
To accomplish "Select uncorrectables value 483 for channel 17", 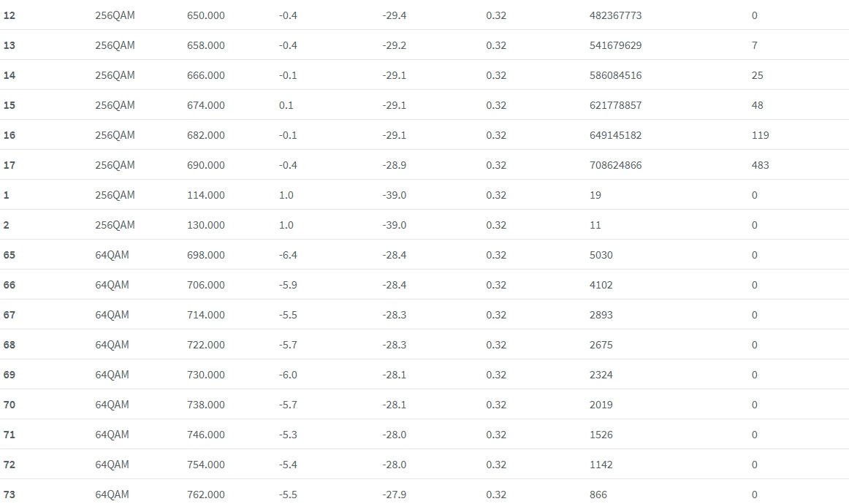I will point(760,165).
